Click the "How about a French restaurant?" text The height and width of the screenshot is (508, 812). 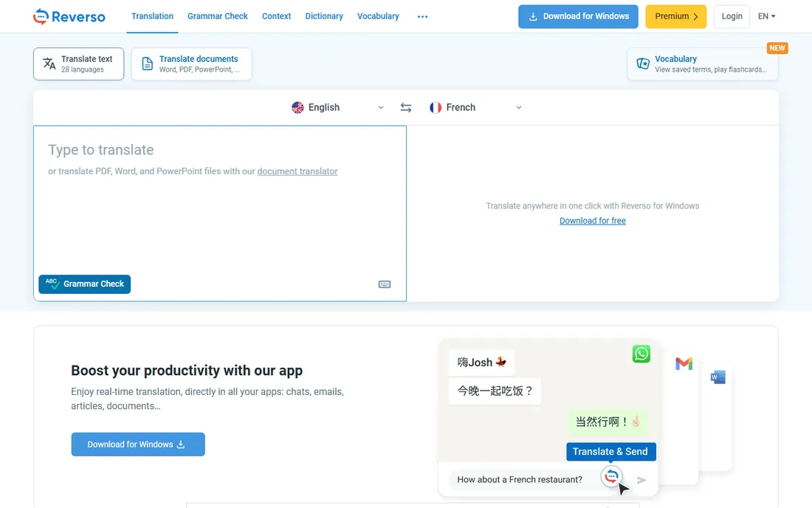[x=520, y=479]
